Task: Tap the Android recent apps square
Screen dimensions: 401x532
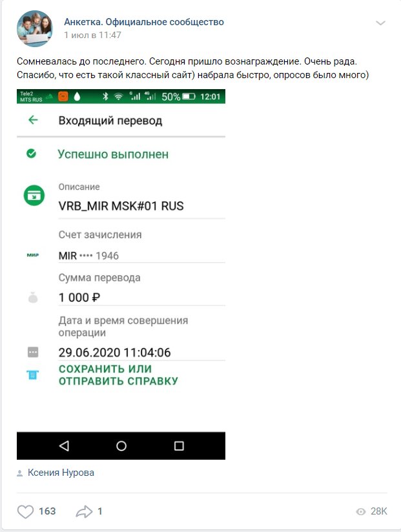Action: (179, 446)
